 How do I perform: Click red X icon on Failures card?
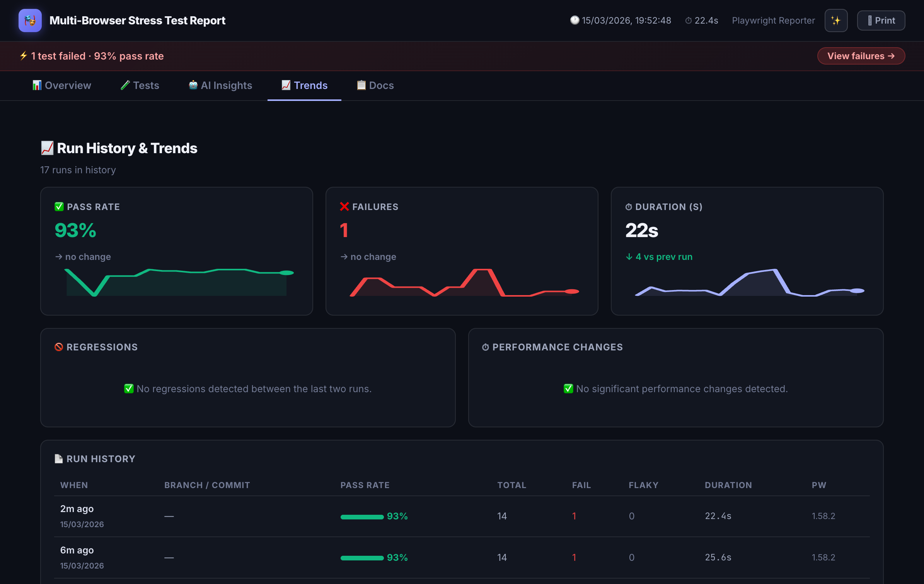[x=344, y=207]
